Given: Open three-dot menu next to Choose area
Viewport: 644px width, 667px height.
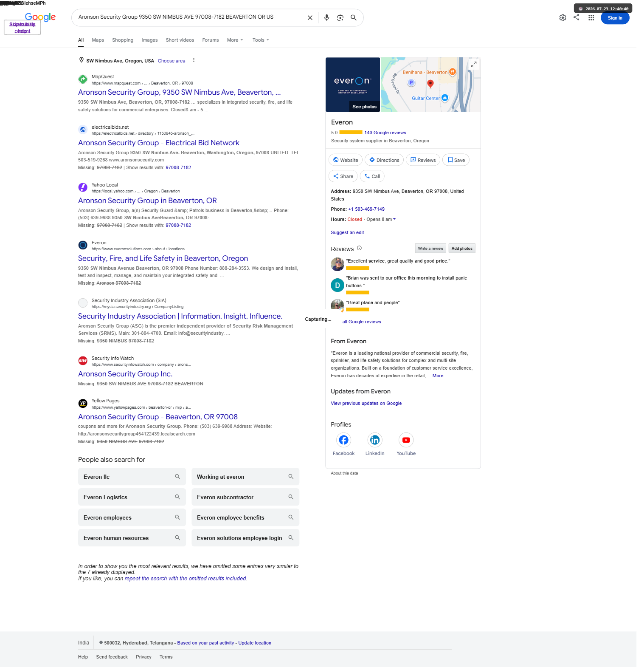Looking at the screenshot, I should tap(194, 60).
